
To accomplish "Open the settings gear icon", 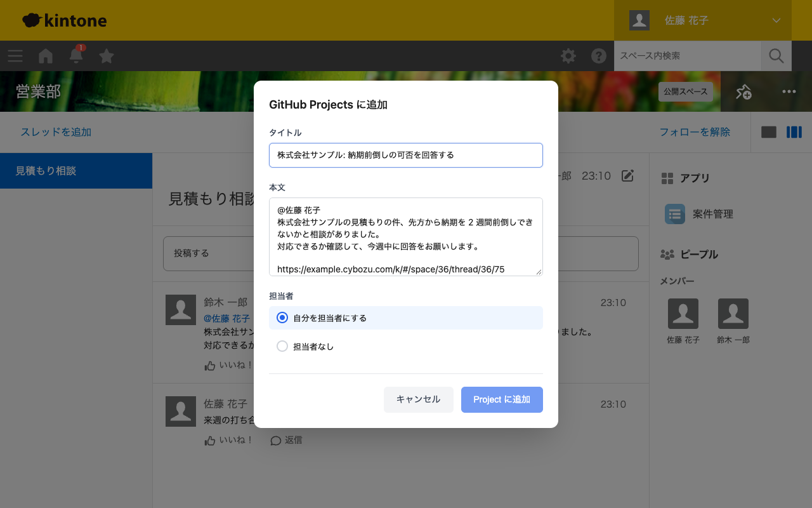I will click(x=568, y=56).
